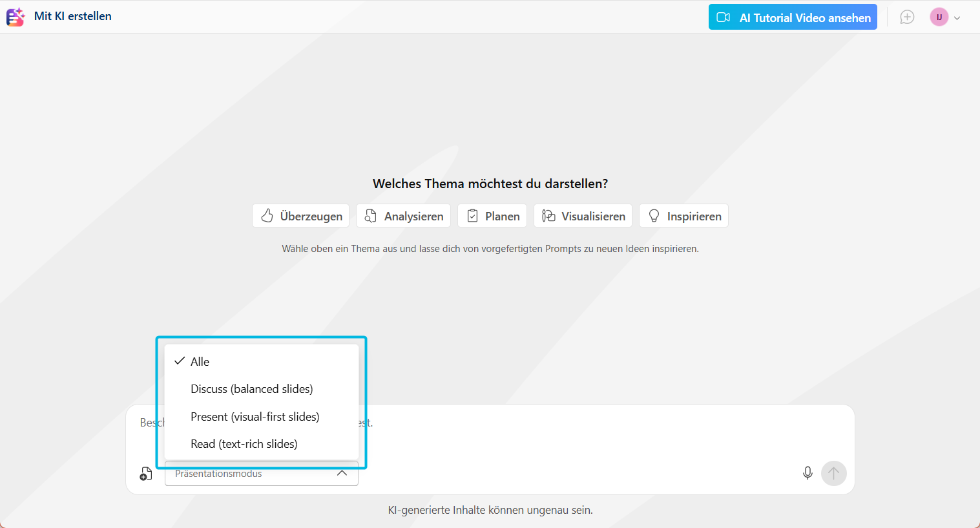
Task: Activate the microphone voice input icon
Action: point(808,473)
